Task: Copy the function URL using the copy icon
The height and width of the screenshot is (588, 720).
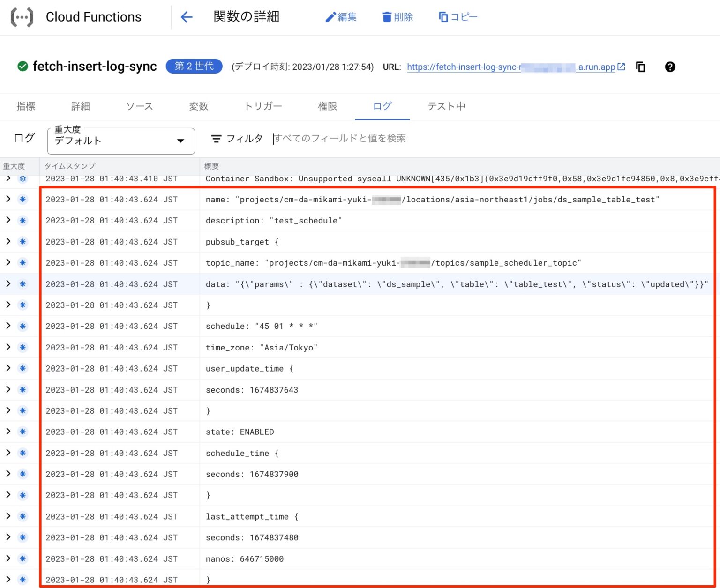Action: pos(640,67)
